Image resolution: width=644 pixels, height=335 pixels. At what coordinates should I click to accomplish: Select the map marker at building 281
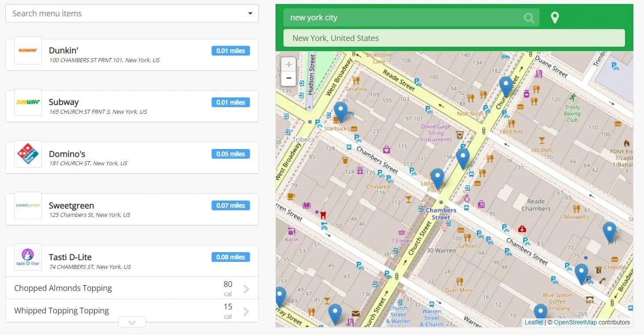pos(609,232)
